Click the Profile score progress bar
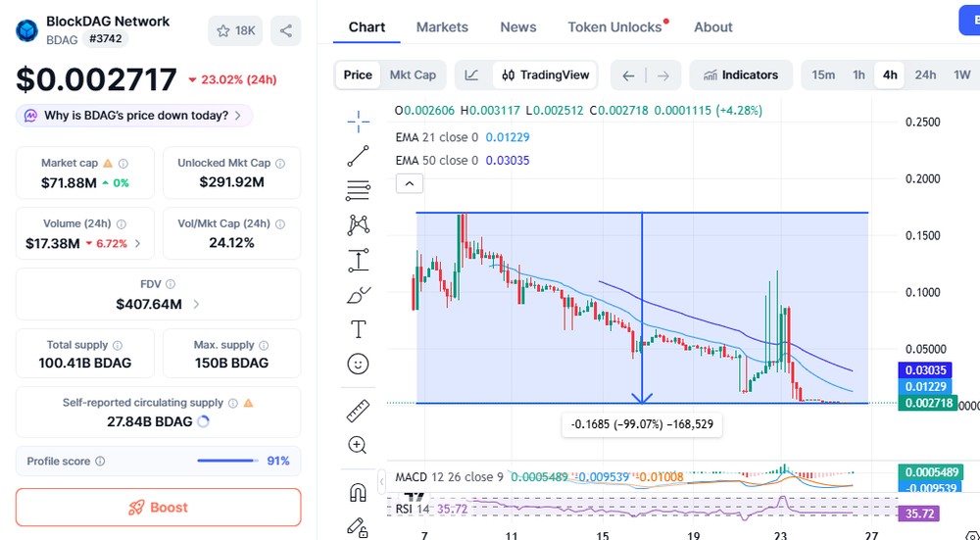980x540 pixels. point(227,461)
